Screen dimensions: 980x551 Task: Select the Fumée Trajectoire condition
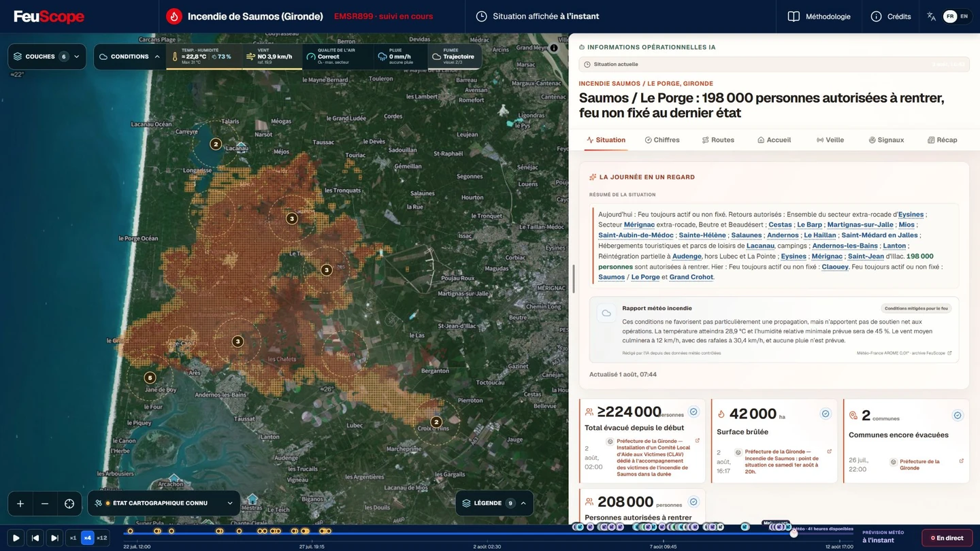454,56
